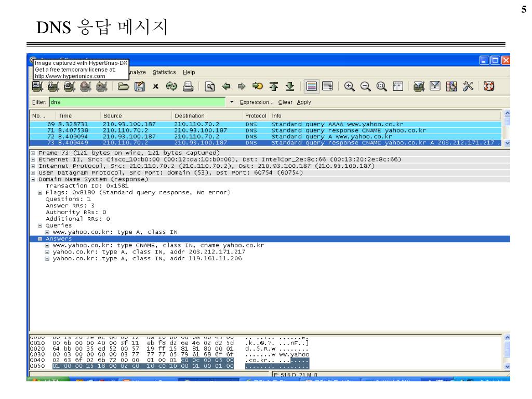Open the Help menu
Viewport: 532px width, 399px height.
point(189,72)
